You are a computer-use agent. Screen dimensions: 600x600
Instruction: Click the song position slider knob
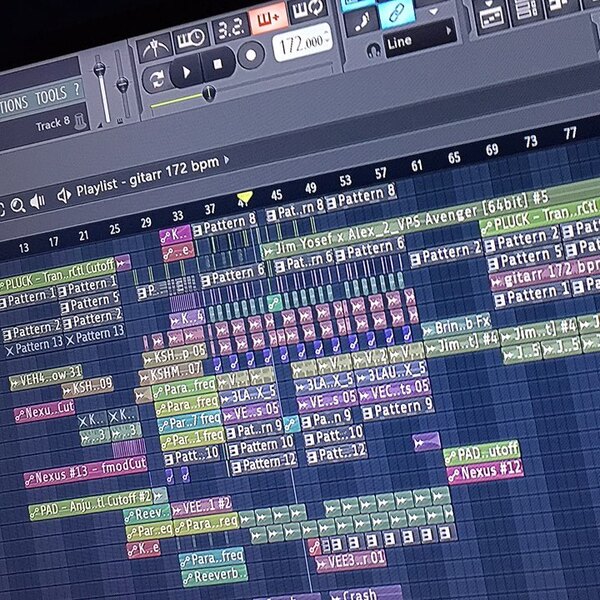click(209, 93)
